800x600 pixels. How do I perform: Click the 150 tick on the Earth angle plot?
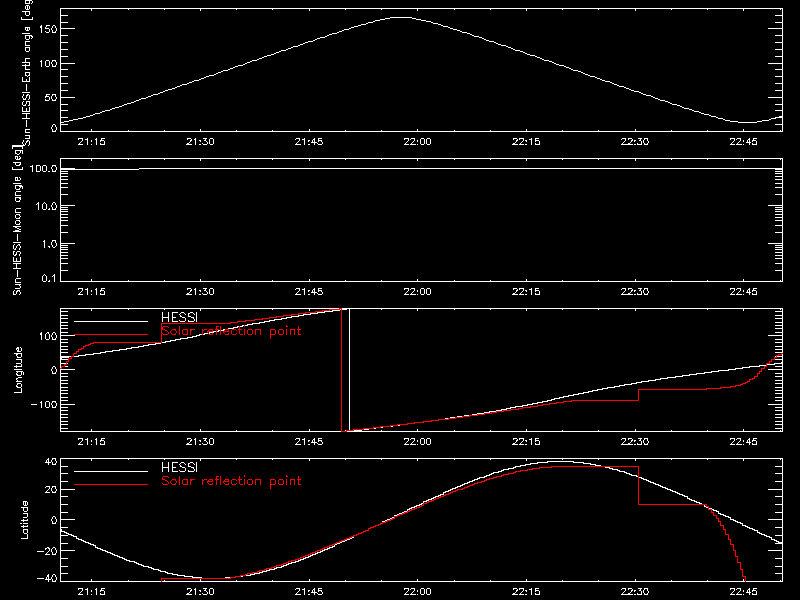(x=47, y=29)
